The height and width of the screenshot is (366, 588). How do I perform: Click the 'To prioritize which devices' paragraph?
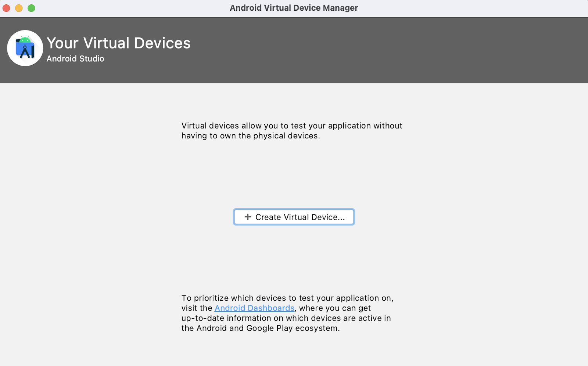(287, 313)
